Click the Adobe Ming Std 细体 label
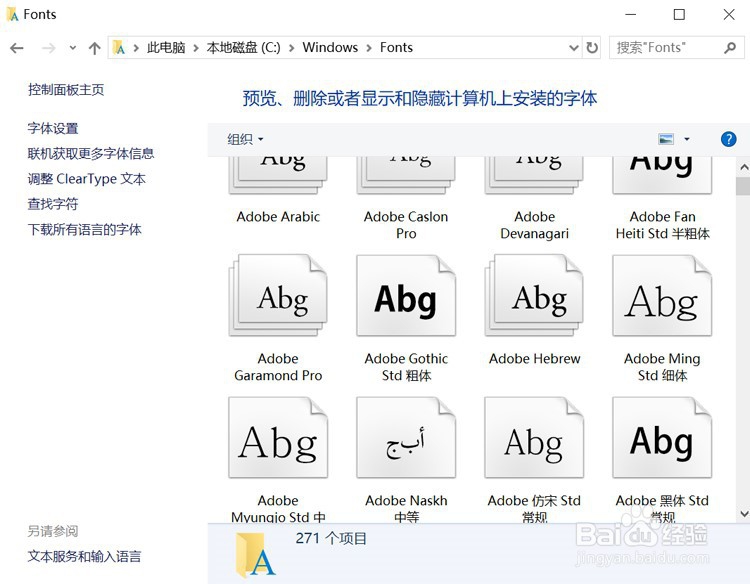This screenshot has height=584, width=750. (x=662, y=367)
